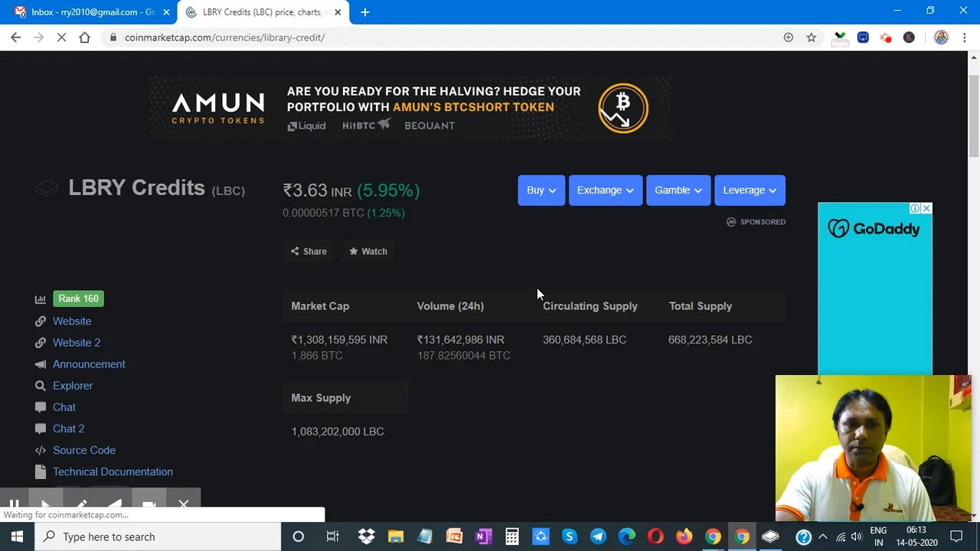Open the Exchange dropdown menu

coord(605,190)
